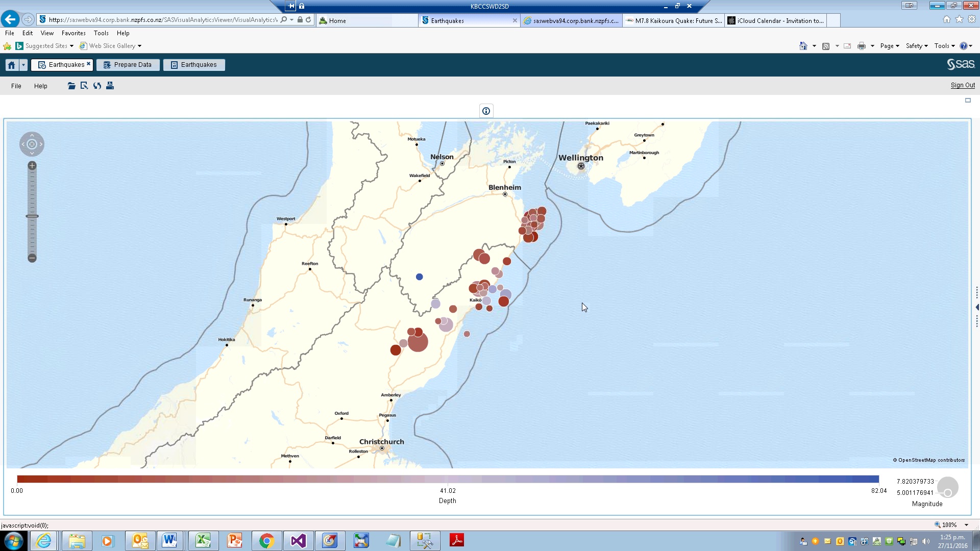Click the report information icon above map

click(x=486, y=111)
